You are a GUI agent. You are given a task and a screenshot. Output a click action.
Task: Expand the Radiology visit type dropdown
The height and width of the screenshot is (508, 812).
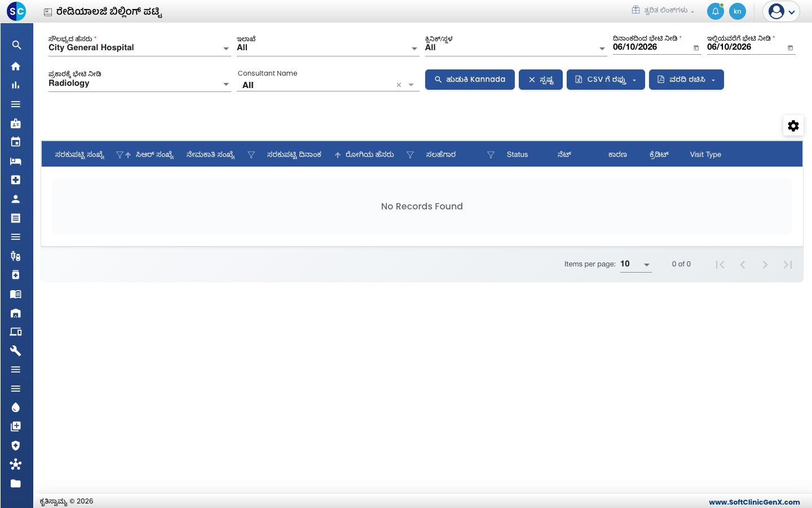(140, 83)
